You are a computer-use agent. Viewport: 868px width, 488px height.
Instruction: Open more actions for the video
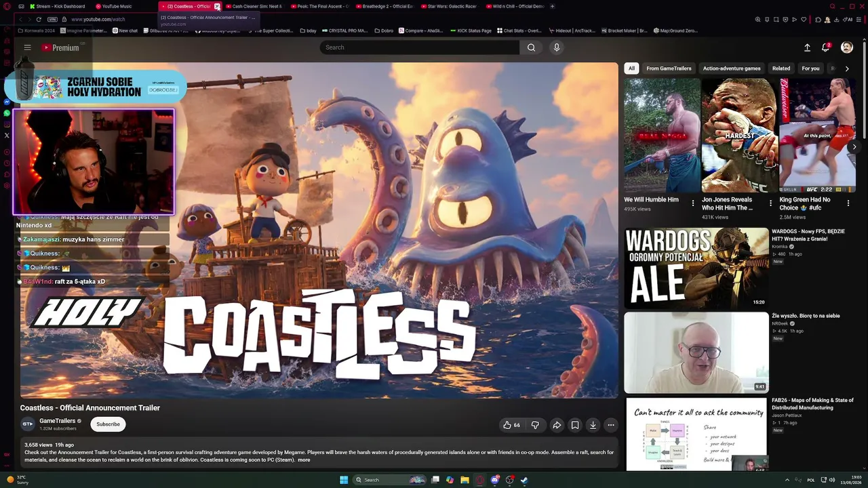pos(611,425)
